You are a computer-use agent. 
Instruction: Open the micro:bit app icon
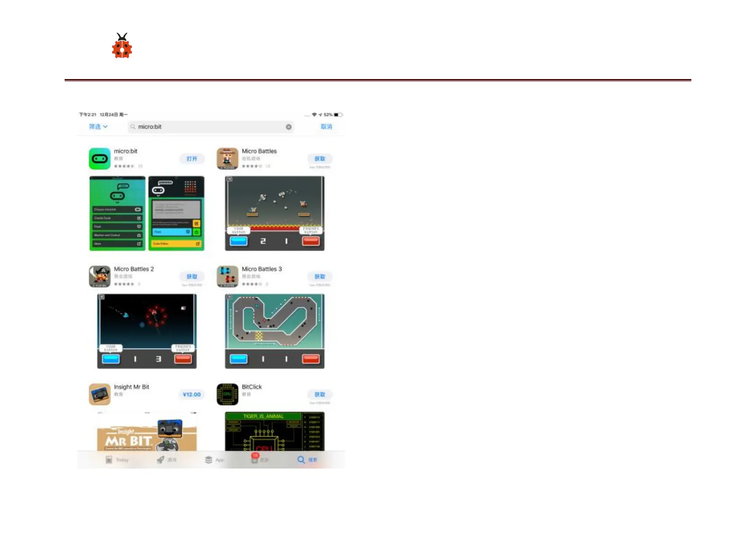click(100, 159)
